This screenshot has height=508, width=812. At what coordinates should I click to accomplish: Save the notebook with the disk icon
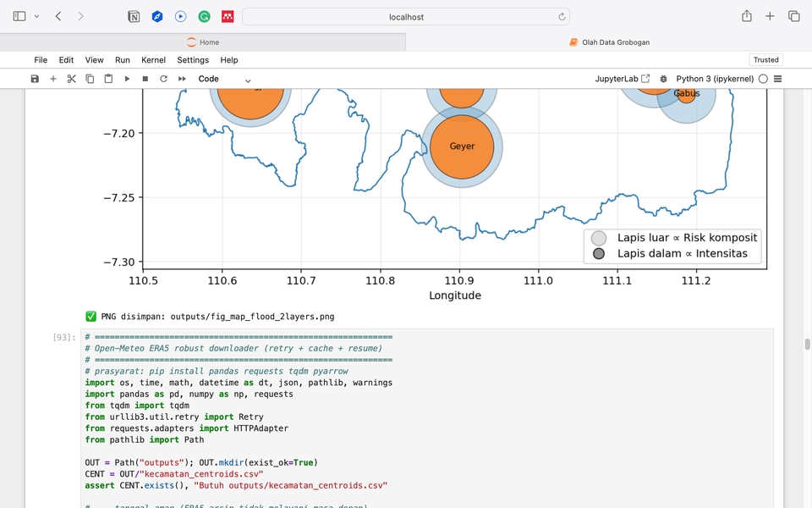coord(35,79)
